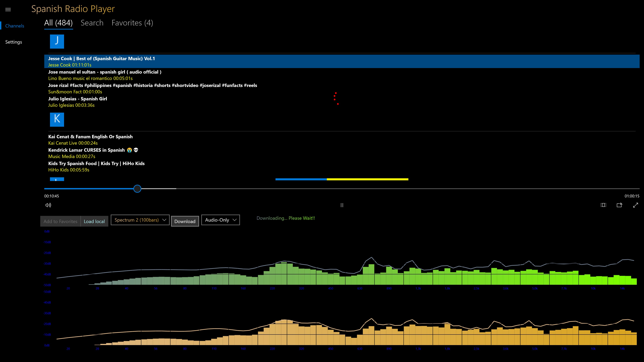Viewport: 644px width, 362px height.
Task: Jump to the letter J group header
Action: [57, 41]
